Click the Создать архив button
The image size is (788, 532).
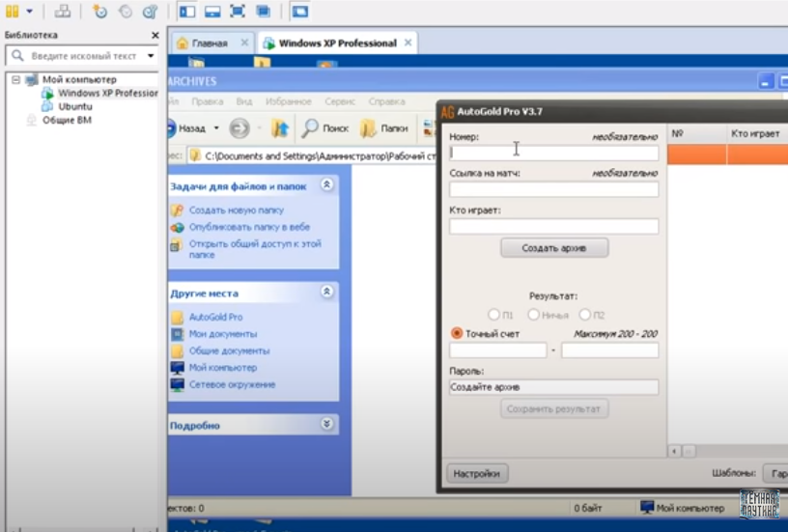pyautogui.click(x=554, y=248)
